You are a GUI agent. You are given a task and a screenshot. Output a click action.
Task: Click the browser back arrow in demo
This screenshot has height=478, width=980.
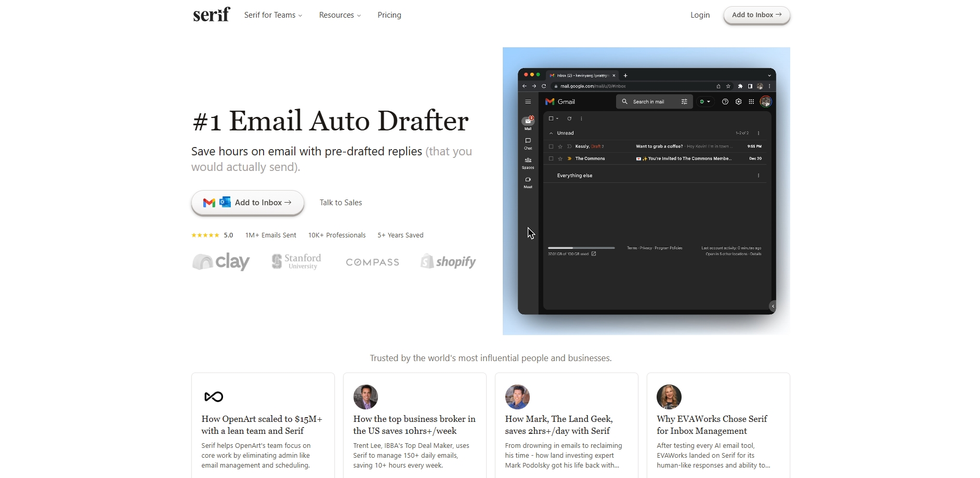tap(525, 86)
